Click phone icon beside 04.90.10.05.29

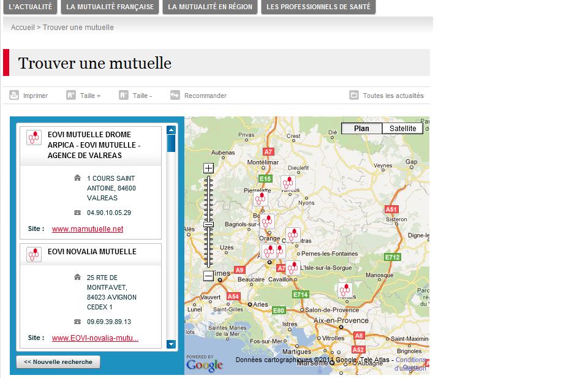coord(78,213)
